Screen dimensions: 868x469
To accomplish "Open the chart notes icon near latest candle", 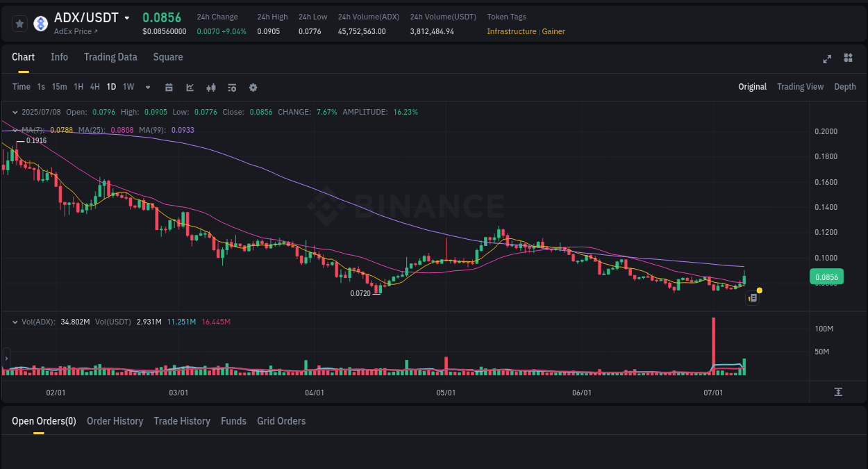I will [x=752, y=297].
